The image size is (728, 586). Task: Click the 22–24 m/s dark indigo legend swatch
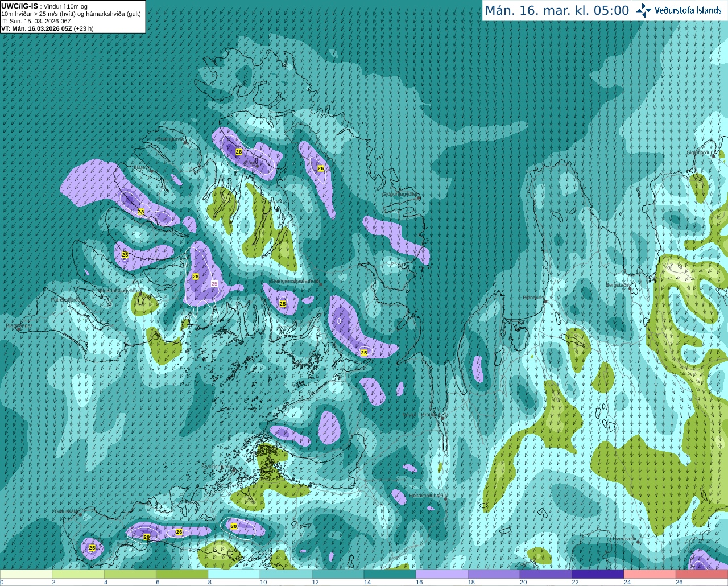(598, 574)
